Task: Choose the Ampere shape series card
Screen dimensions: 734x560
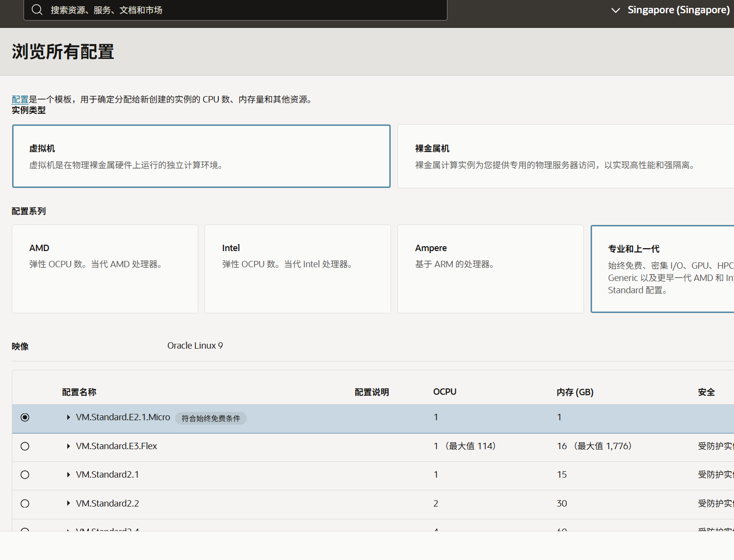Action: point(491,269)
